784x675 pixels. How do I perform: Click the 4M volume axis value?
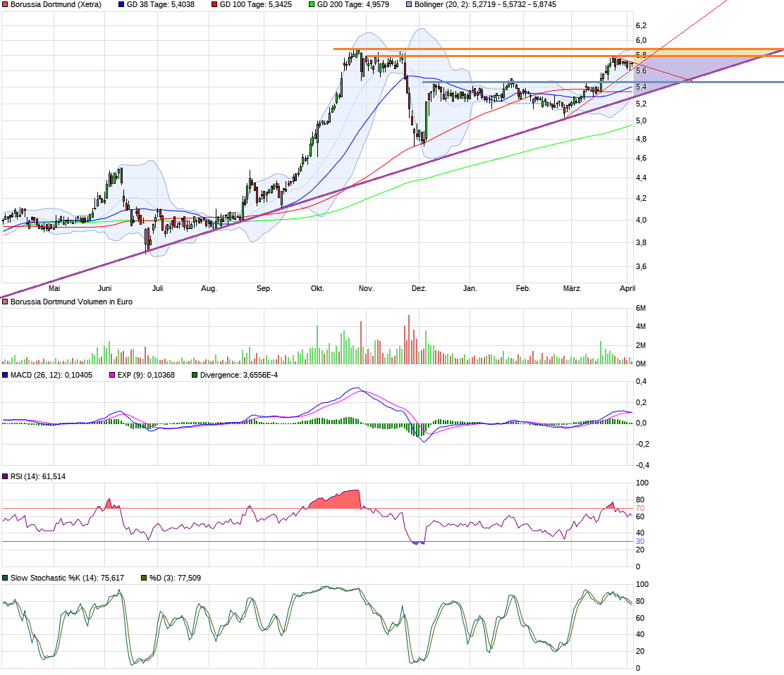click(641, 327)
